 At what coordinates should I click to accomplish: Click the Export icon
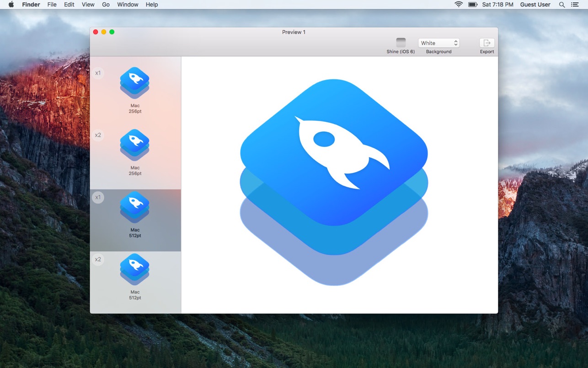[x=487, y=43]
